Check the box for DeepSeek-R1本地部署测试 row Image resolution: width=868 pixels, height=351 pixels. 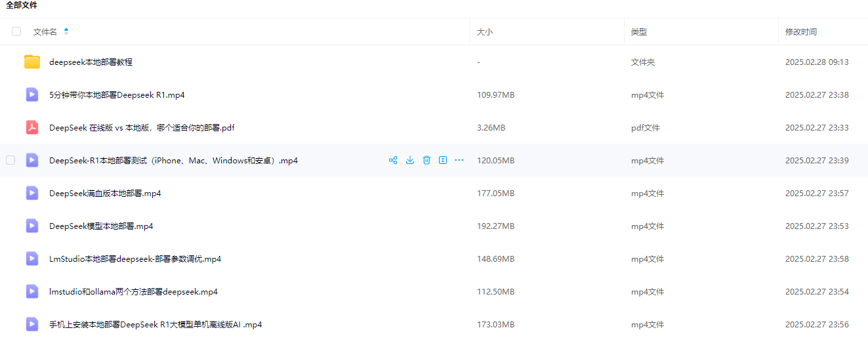[10, 160]
